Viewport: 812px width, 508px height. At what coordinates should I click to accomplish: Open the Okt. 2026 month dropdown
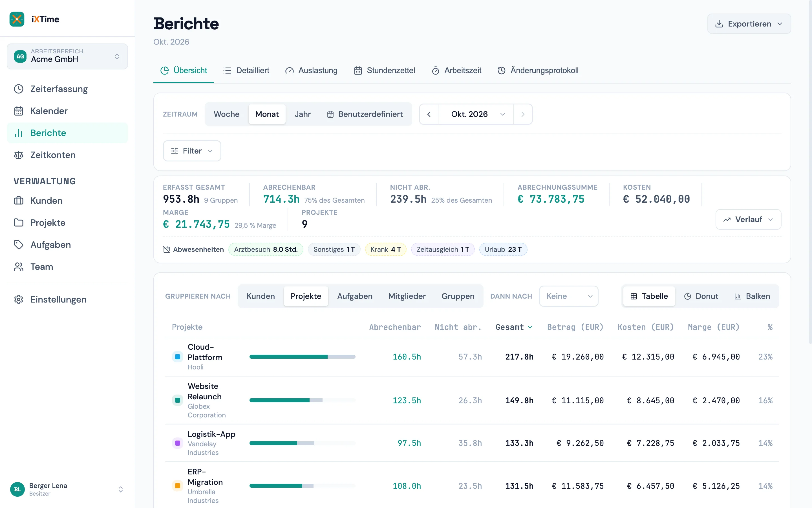coord(476,114)
